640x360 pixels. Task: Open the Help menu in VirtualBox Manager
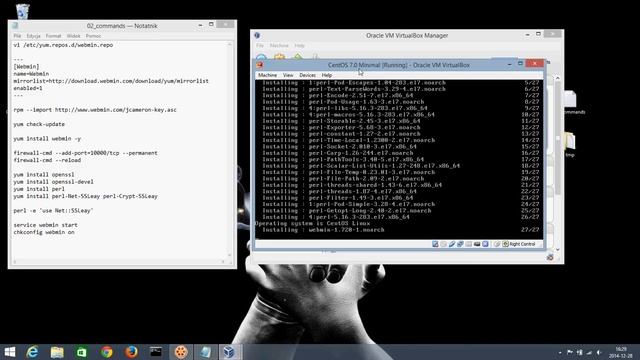point(300,45)
